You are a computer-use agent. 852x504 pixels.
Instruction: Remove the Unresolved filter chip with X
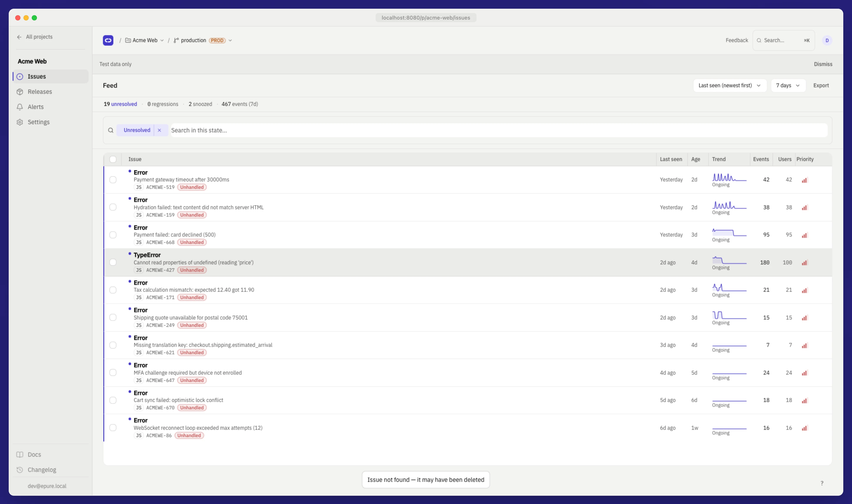159,130
